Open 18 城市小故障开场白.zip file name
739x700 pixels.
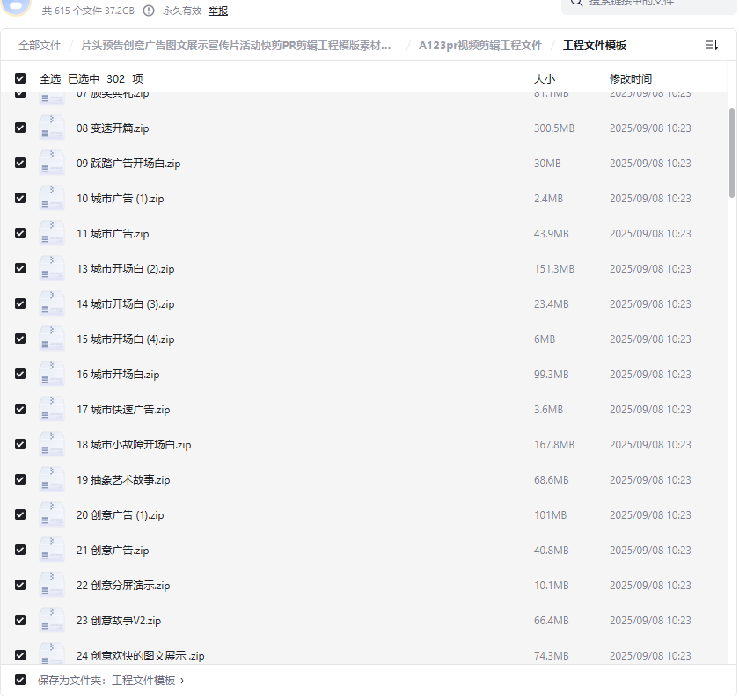[134, 445]
